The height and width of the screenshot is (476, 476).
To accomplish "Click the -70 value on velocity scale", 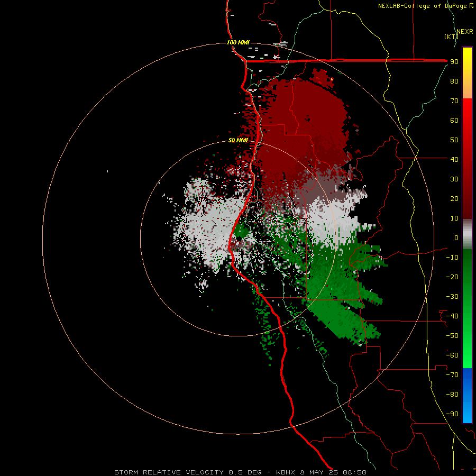I will pos(452,375).
